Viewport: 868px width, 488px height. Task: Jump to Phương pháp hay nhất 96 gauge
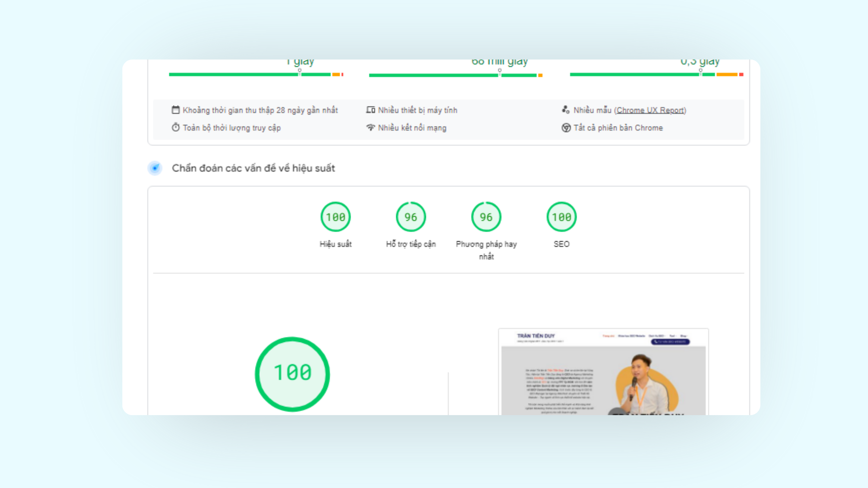(486, 217)
